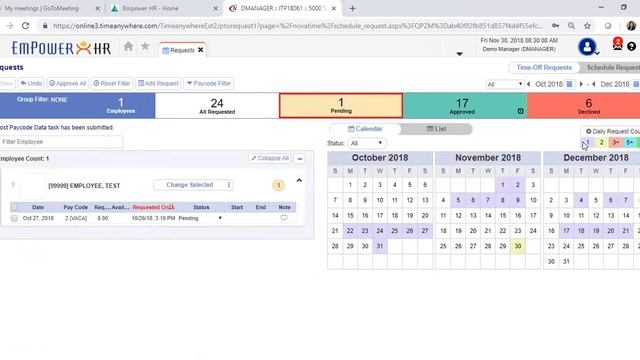Tick the select-all requests header checkbox
This screenshot has width=640, height=360.
coord(14,207)
